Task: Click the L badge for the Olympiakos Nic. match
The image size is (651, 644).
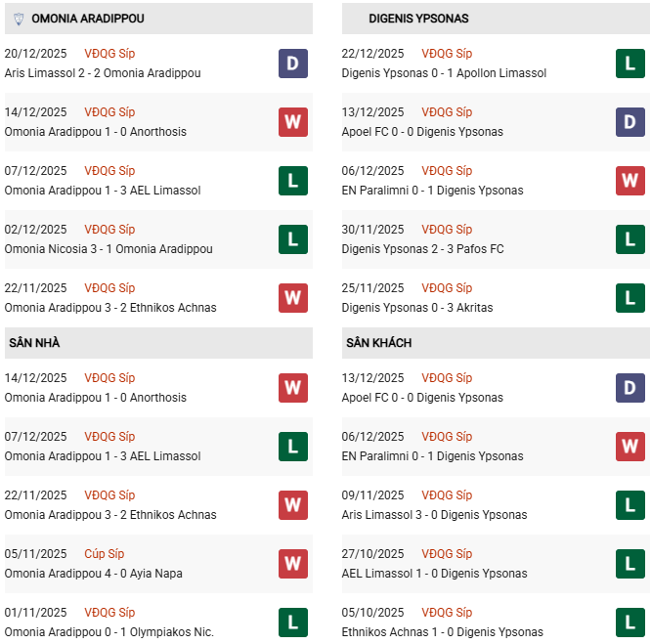Action: click(x=292, y=623)
